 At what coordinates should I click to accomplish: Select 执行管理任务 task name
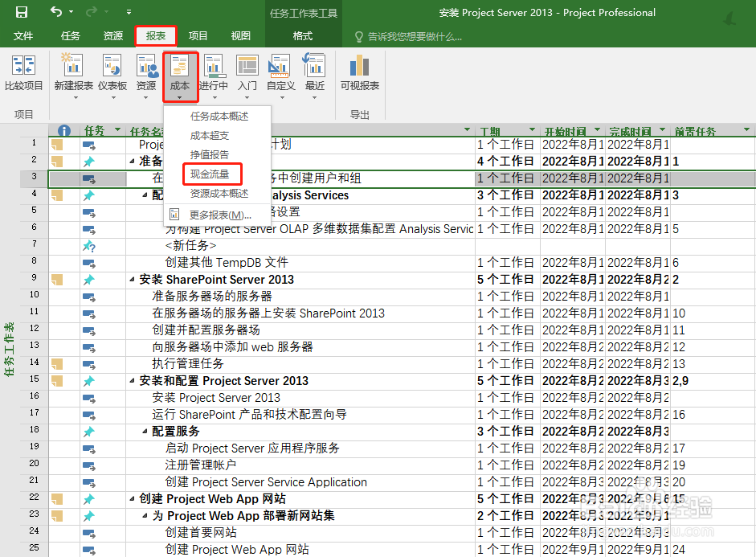click(x=188, y=364)
